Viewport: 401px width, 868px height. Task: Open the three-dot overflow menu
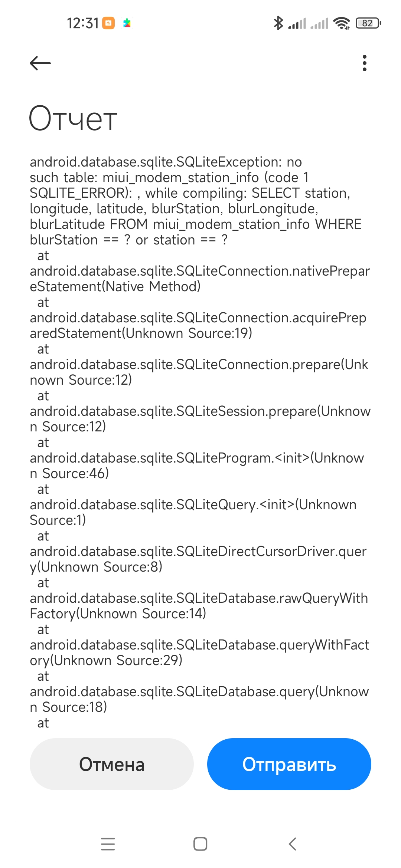(365, 63)
